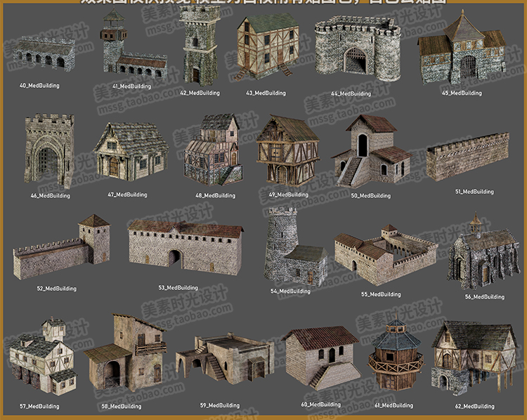Screen dimensions: 527x420
Task: Click the 61_MedBuilding label
Action: (394, 405)
